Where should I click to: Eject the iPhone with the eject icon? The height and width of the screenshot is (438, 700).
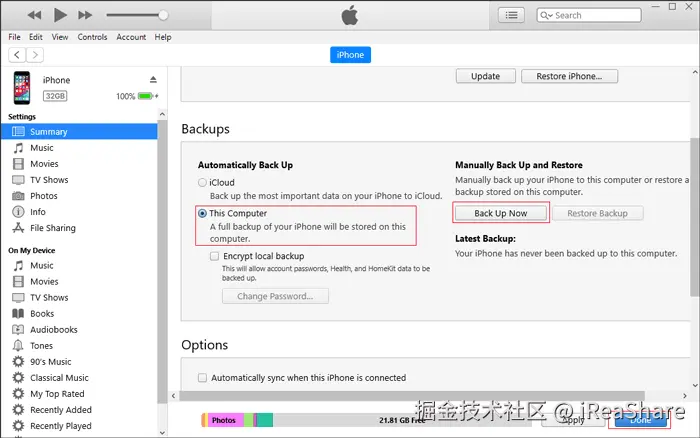click(x=153, y=79)
